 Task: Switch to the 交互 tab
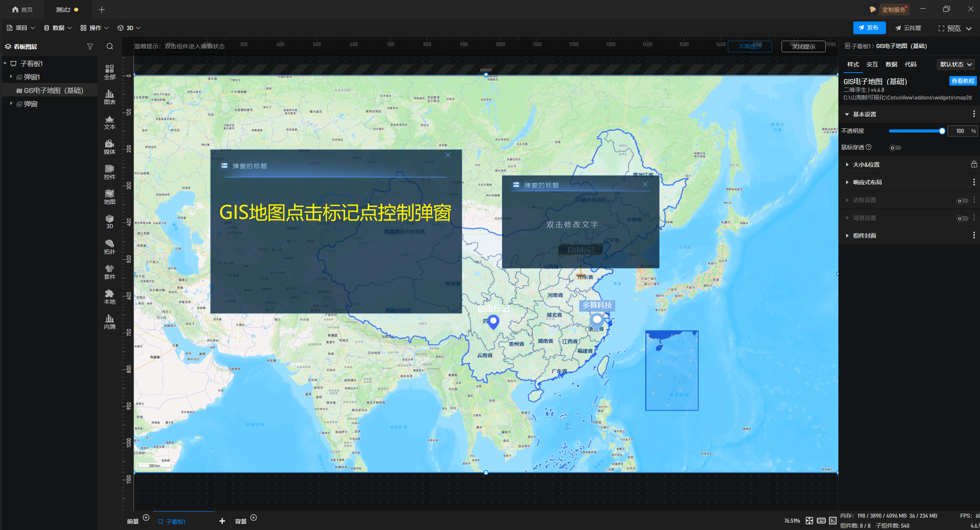[x=872, y=65]
